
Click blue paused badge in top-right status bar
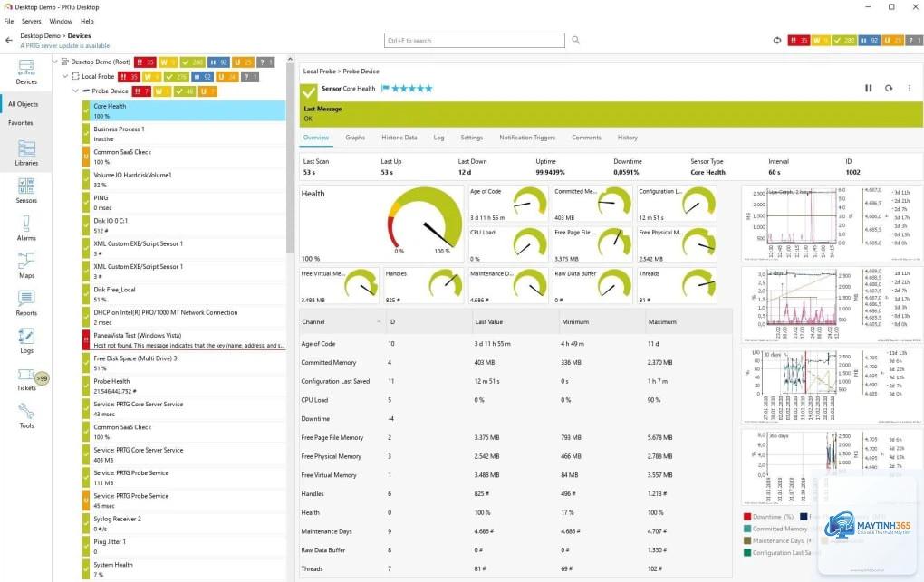(869, 40)
